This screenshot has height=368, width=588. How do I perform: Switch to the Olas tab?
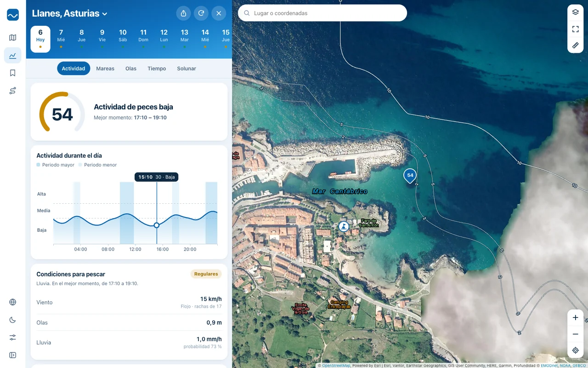(131, 69)
